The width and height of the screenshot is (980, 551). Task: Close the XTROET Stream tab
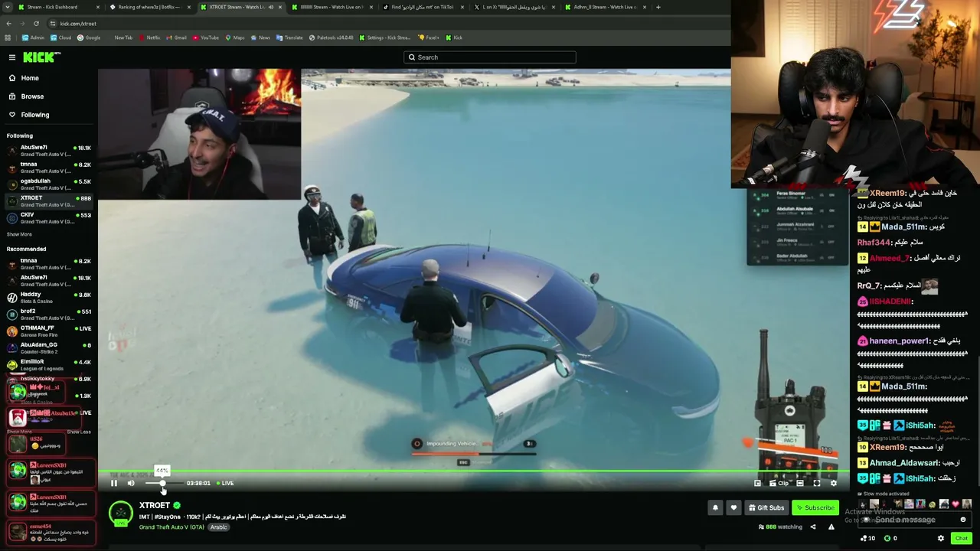279,7
